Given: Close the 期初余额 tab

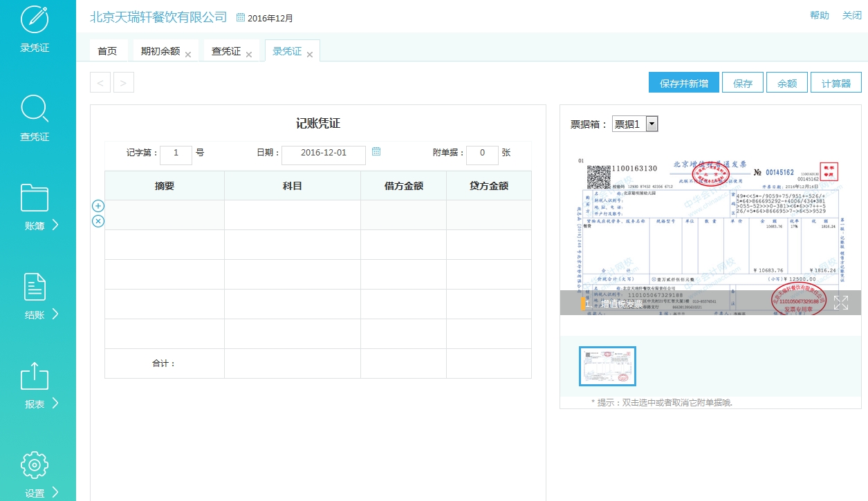Looking at the screenshot, I should (x=188, y=55).
